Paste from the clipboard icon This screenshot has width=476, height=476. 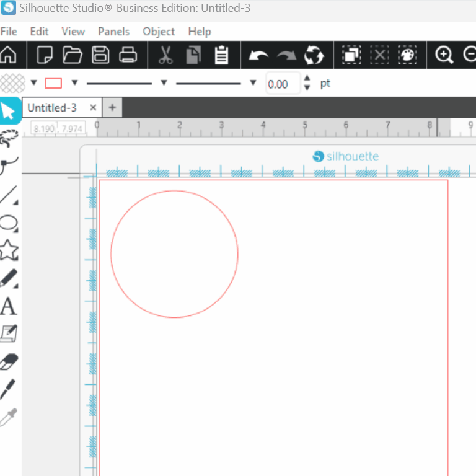pyautogui.click(x=222, y=55)
